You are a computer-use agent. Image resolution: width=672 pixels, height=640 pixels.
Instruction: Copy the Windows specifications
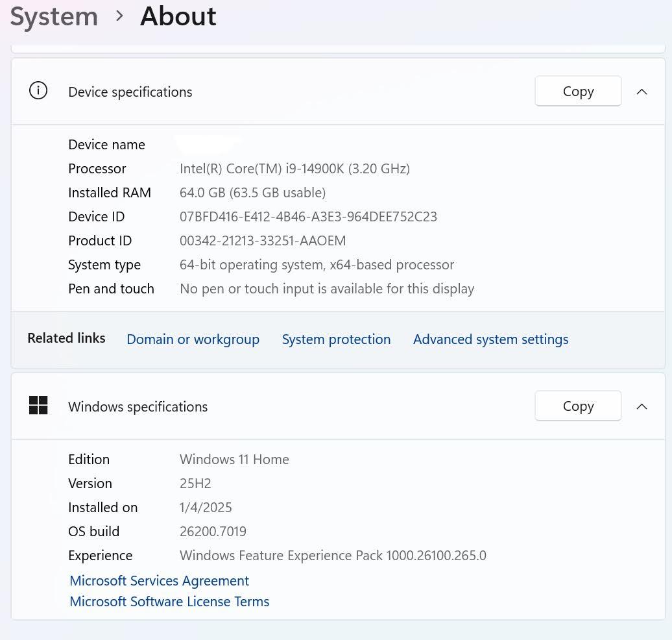coord(577,406)
